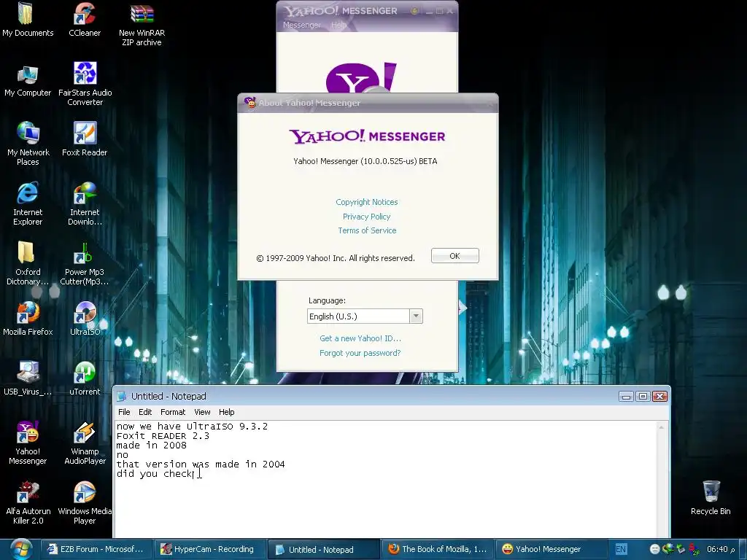
Task: Open Alfa Autorun Killer 2.0 shortcut
Action: tap(28, 503)
